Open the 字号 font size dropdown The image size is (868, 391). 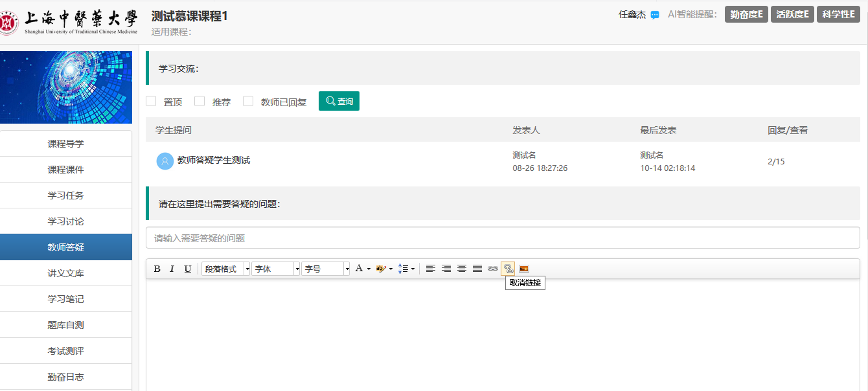tap(325, 269)
